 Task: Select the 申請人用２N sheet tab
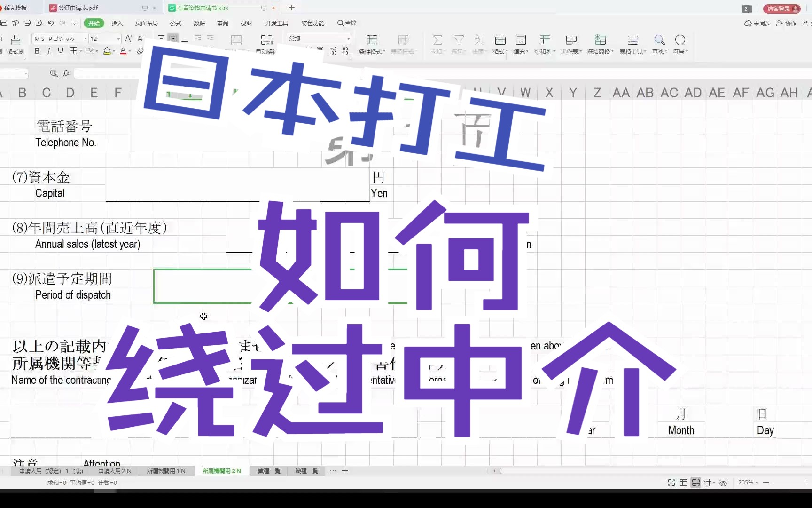pyautogui.click(x=115, y=471)
